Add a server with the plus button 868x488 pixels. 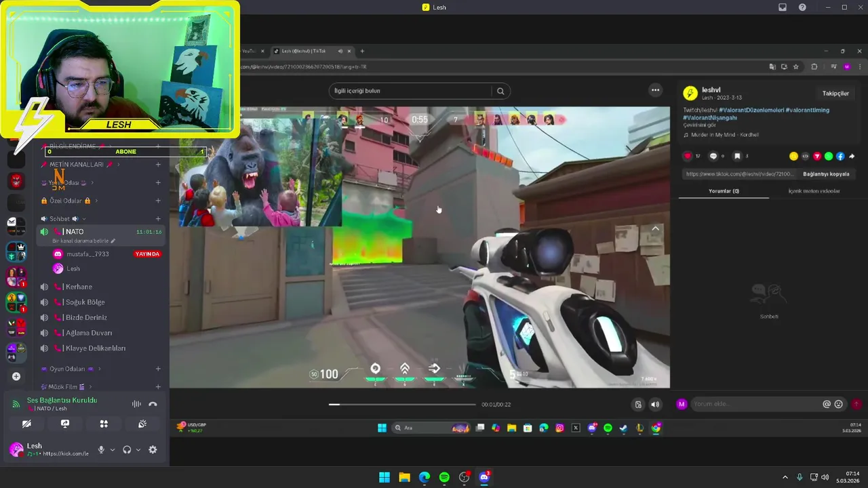tap(16, 376)
